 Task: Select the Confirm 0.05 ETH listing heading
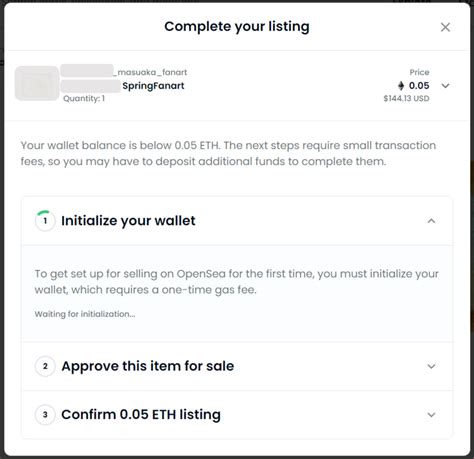[x=141, y=414]
